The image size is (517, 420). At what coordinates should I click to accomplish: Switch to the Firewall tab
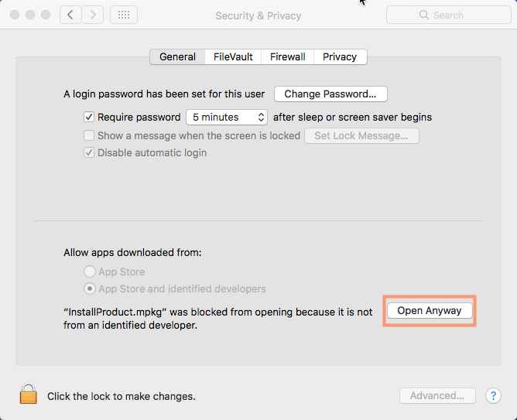coord(287,56)
